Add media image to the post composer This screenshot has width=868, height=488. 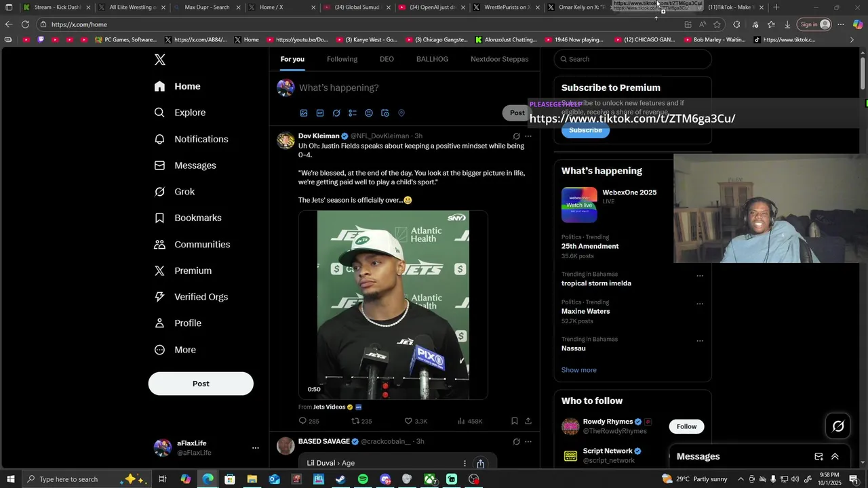304,113
